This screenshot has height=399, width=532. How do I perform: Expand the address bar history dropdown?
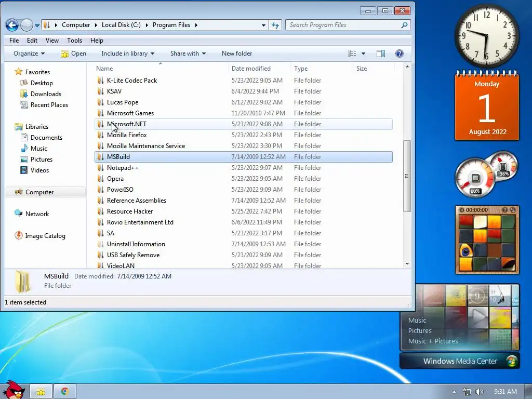pyautogui.click(x=263, y=25)
